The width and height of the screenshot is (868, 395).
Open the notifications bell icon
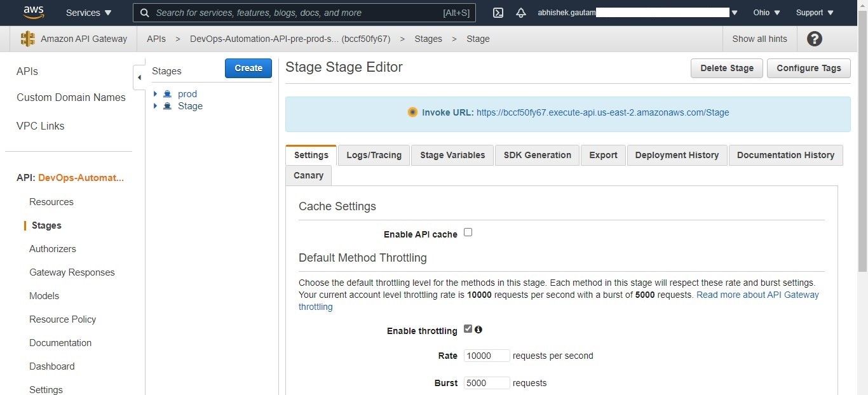[521, 13]
